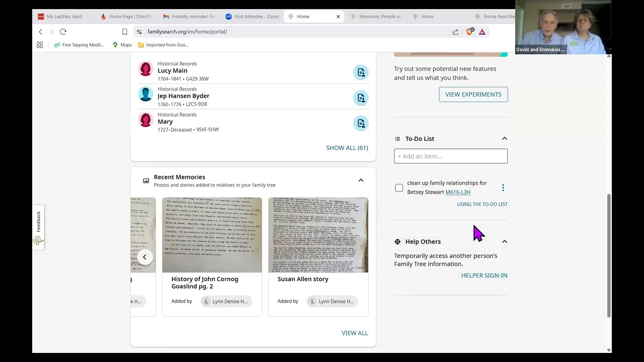Click the page vertical scrollbar

click(609, 254)
